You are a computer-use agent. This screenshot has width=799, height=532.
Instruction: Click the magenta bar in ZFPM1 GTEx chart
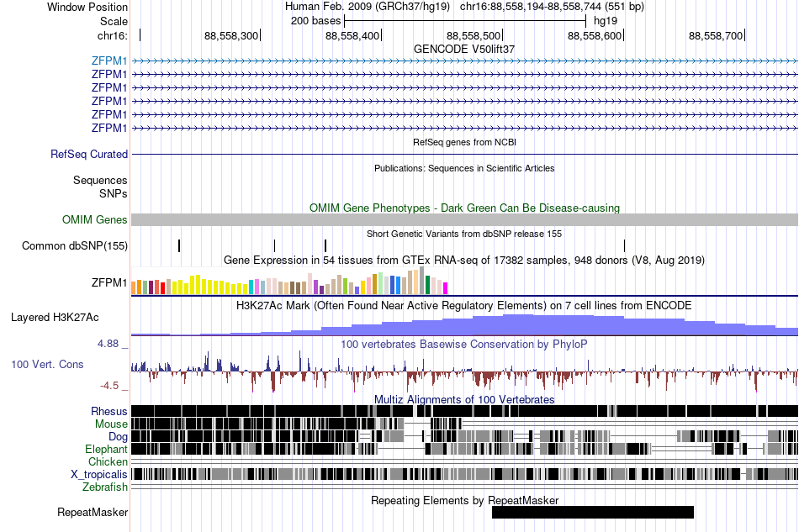445,288
